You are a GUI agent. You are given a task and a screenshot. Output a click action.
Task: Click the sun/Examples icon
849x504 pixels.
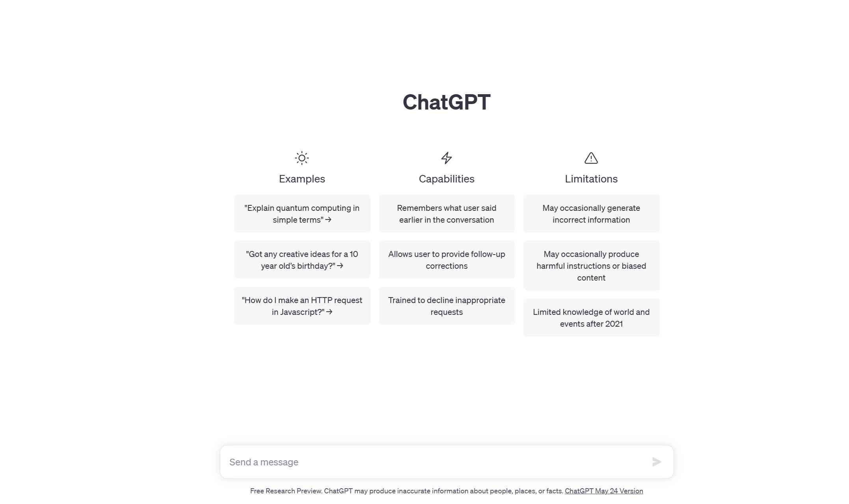click(x=302, y=158)
